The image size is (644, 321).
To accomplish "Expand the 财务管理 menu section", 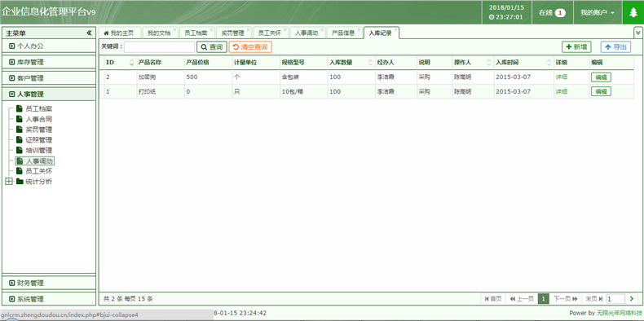I will [49, 283].
